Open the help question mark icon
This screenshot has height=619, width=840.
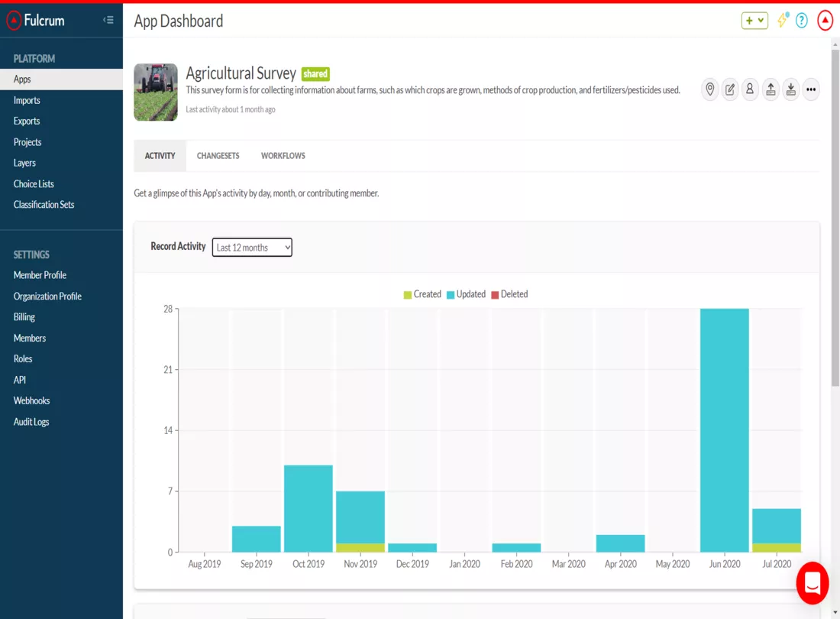(x=802, y=20)
